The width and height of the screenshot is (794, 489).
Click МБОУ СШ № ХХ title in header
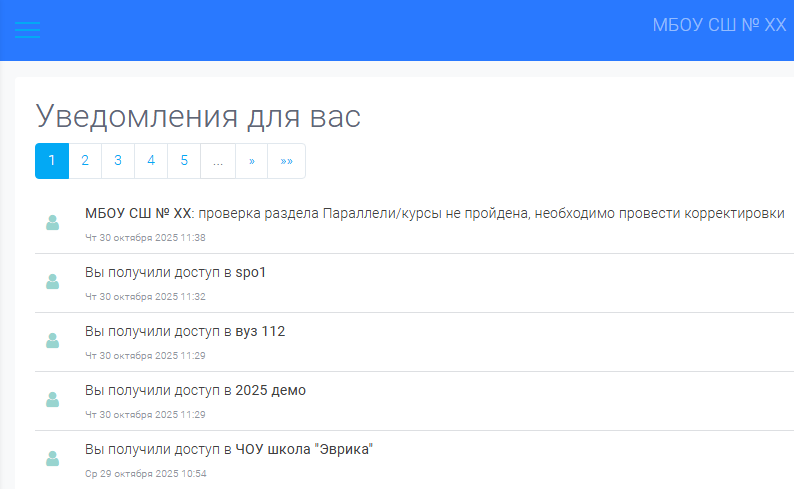pos(718,26)
